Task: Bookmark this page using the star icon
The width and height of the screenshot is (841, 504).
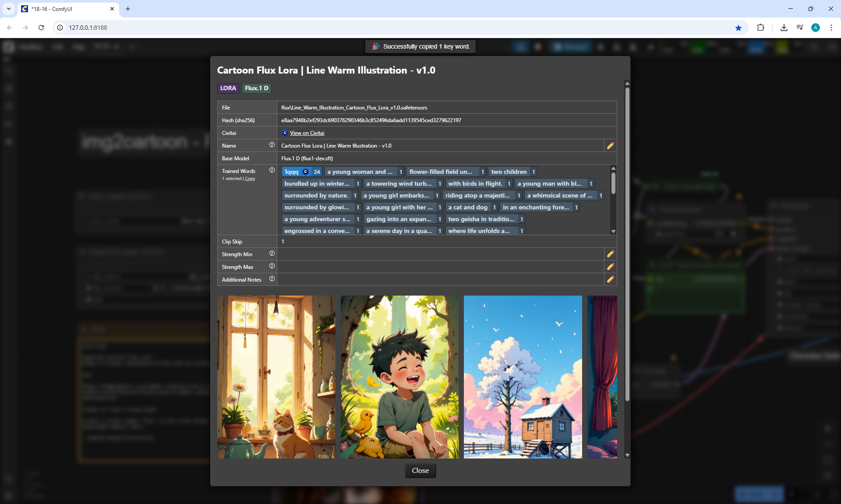Action: coord(739,28)
